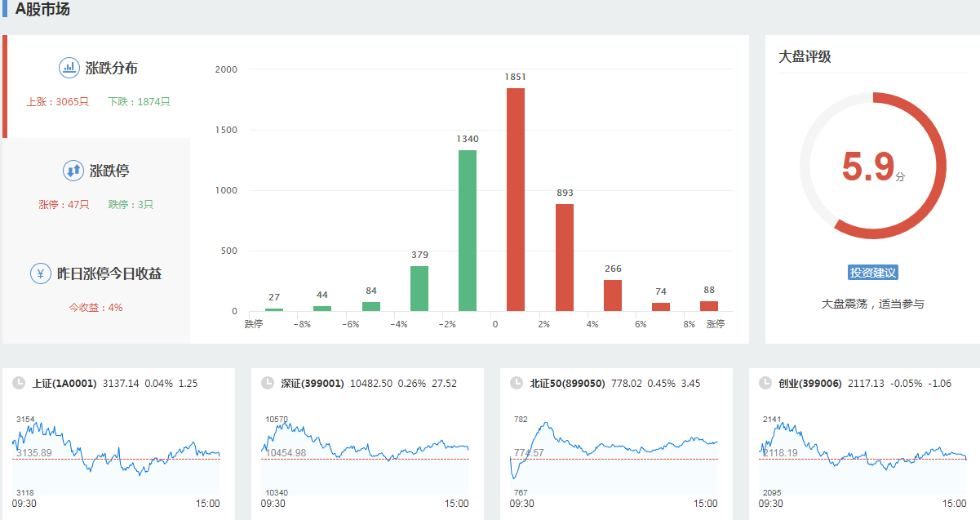Screen dimensions: 980x520
Task: Click the clock icon next to 创业(399006)
Action: pyautogui.click(x=765, y=383)
